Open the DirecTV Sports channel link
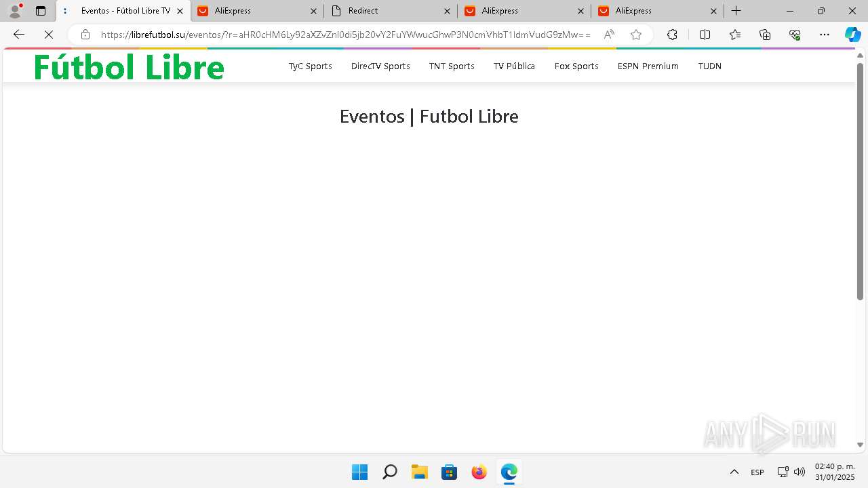Screen dimensions: 868x488 coord(380,66)
